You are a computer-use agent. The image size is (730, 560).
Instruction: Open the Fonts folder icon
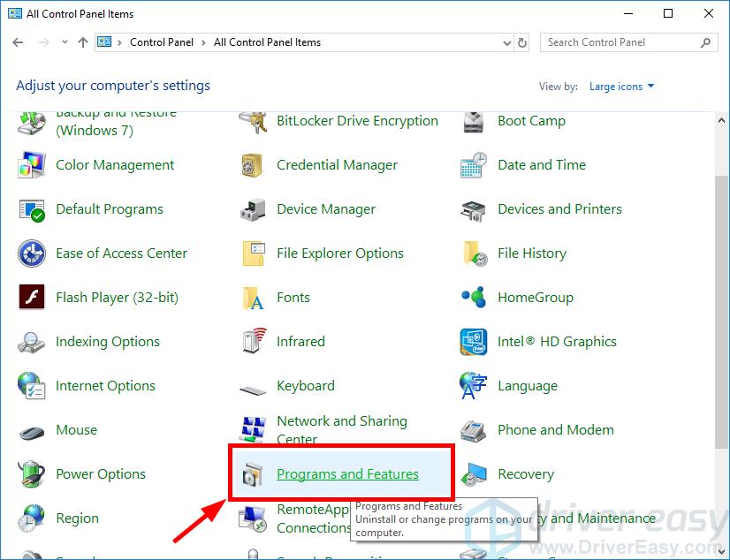click(x=253, y=299)
